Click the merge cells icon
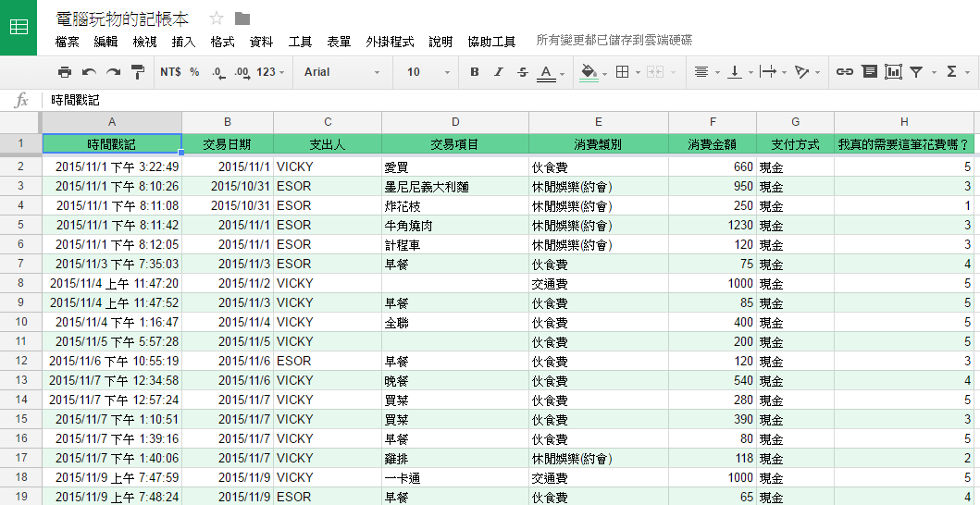 point(655,72)
